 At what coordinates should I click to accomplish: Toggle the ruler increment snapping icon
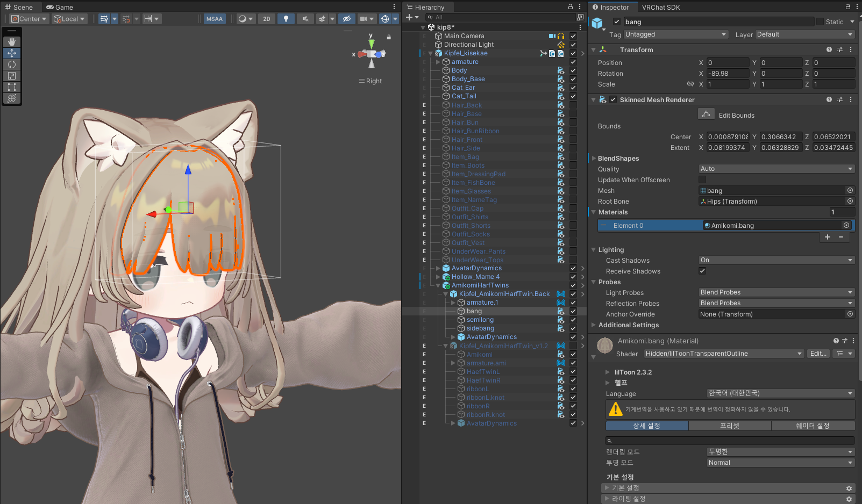[x=148, y=19]
